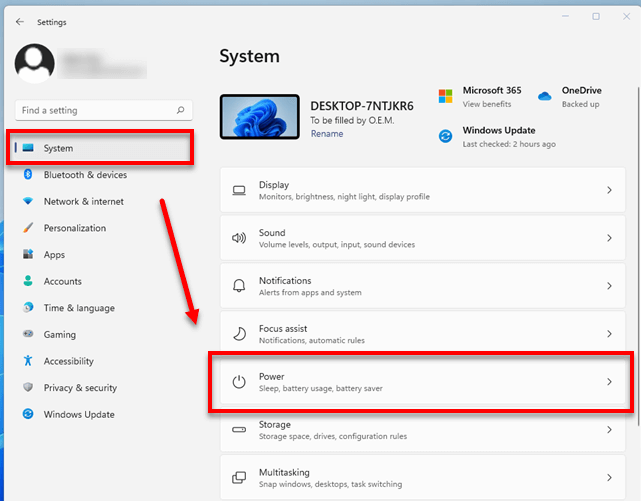Expand Sound settings chevron
641x501 pixels.
point(609,238)
